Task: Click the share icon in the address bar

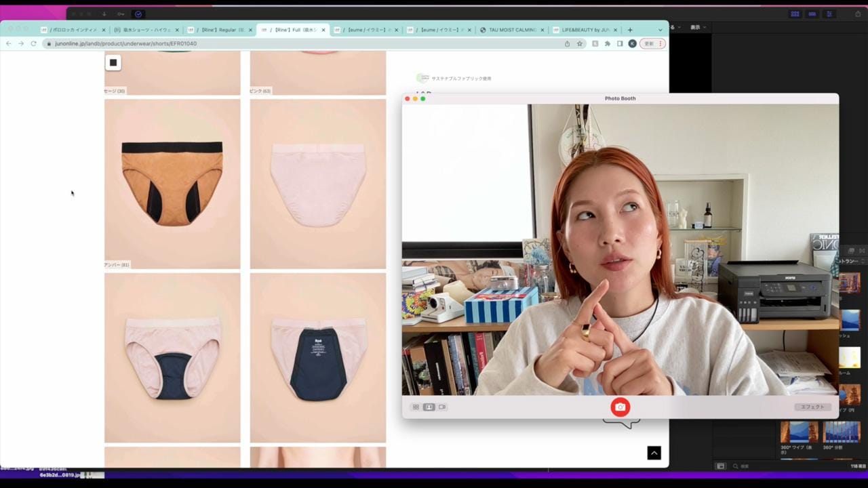Action: 567,43
